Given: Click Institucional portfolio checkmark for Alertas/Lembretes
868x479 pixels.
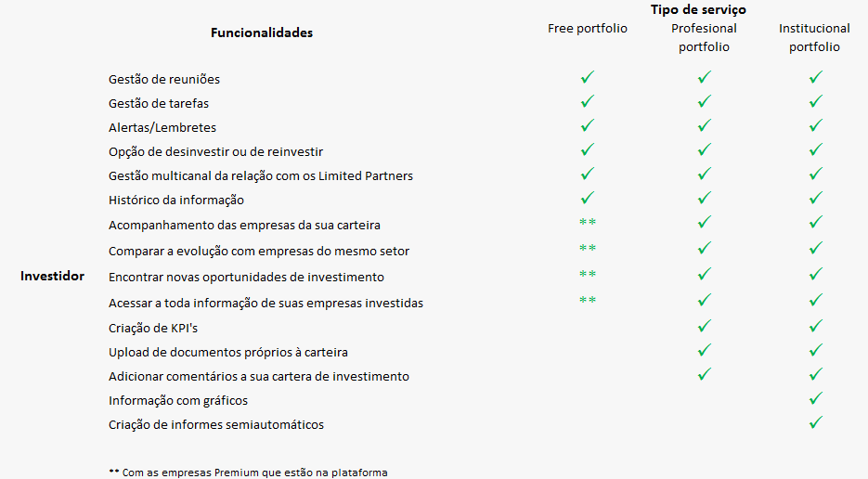Looking at the screenshot, I should [815, 125].
